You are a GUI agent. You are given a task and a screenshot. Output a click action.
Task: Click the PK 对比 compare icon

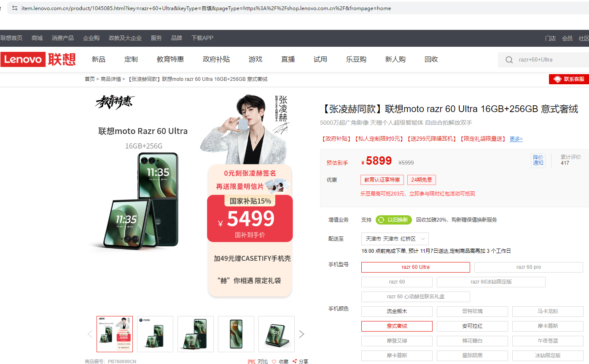[252, 361]
